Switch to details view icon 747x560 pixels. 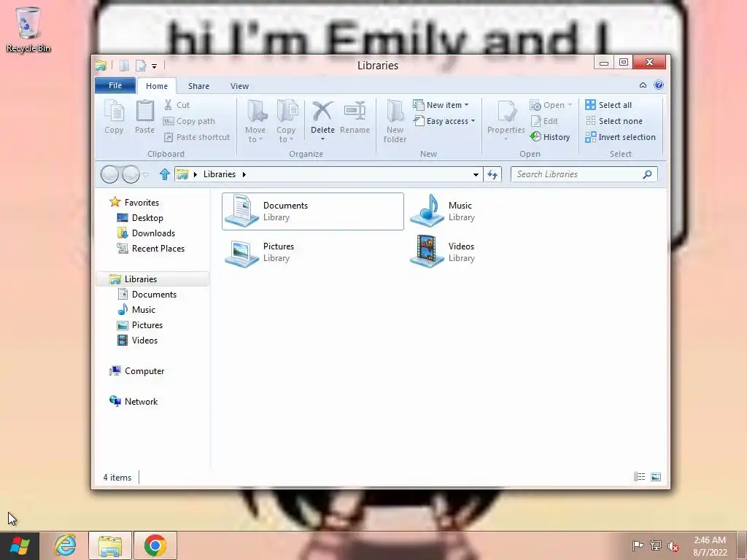click(639, 477)
